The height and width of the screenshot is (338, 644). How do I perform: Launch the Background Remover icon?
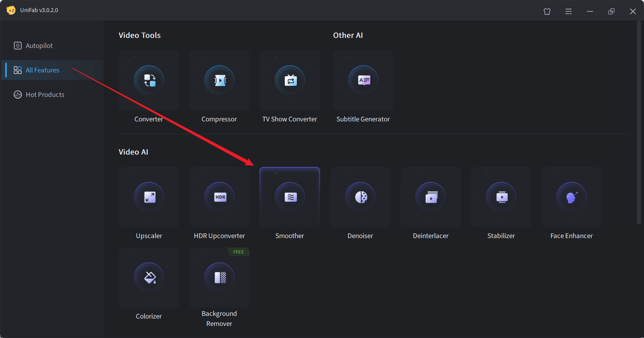coord(219,278)
